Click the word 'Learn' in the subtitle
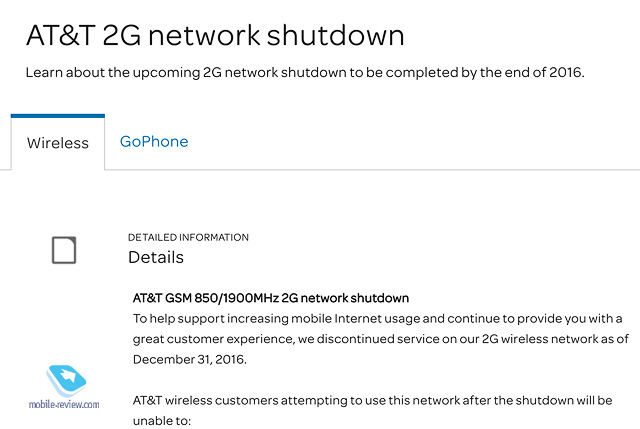Viewport: 640px width, 429px height. [44, 72]
